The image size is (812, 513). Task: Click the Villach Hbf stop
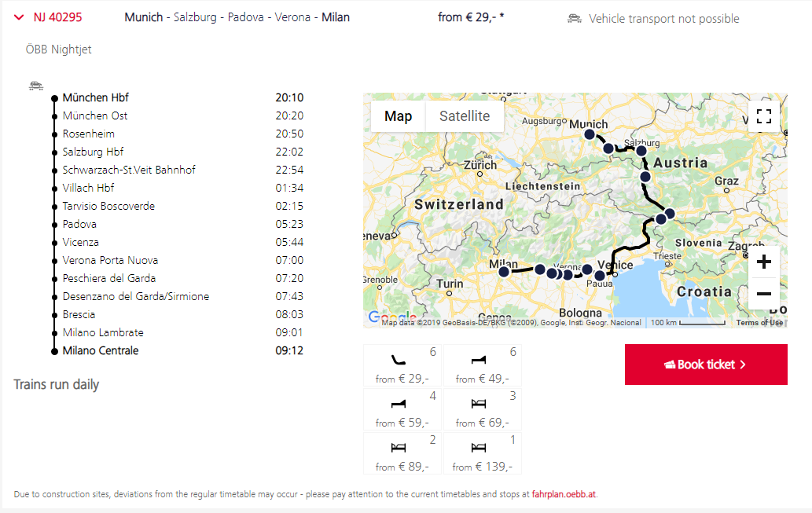pos(89,188)
